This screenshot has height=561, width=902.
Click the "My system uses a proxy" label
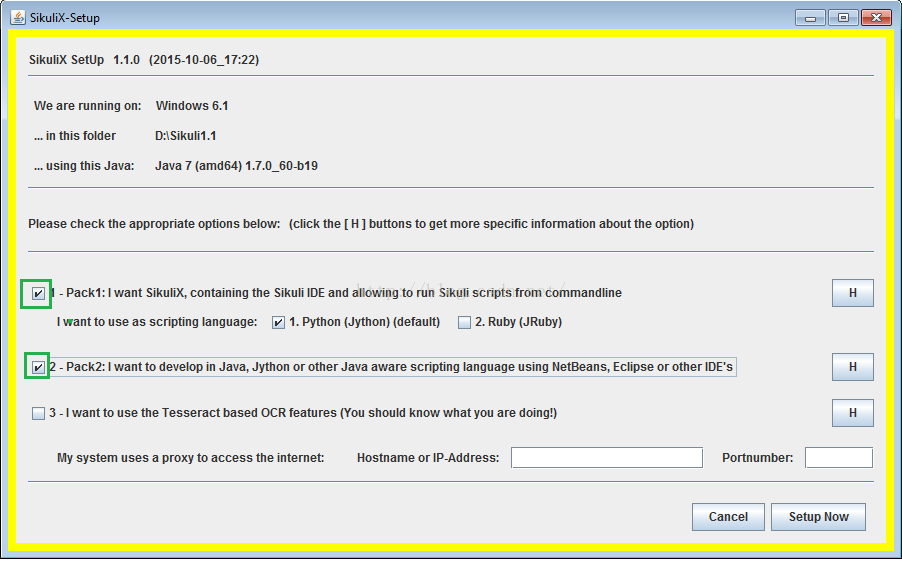click(x=190, y=458)
